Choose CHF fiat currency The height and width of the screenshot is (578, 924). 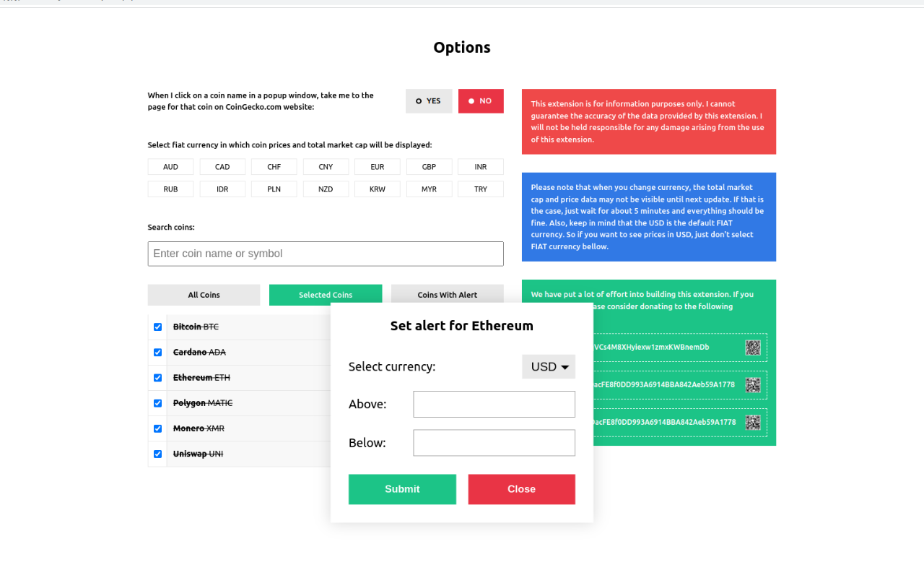274,167
